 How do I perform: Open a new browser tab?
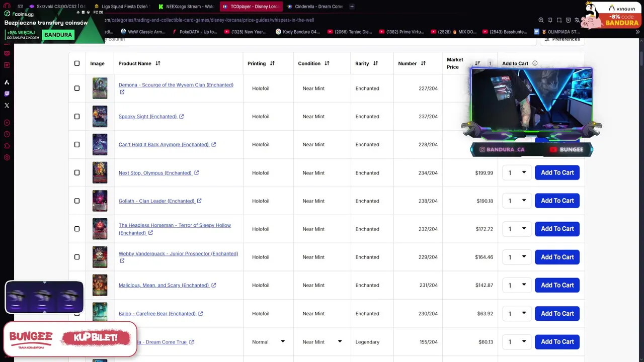click(352, 7)
